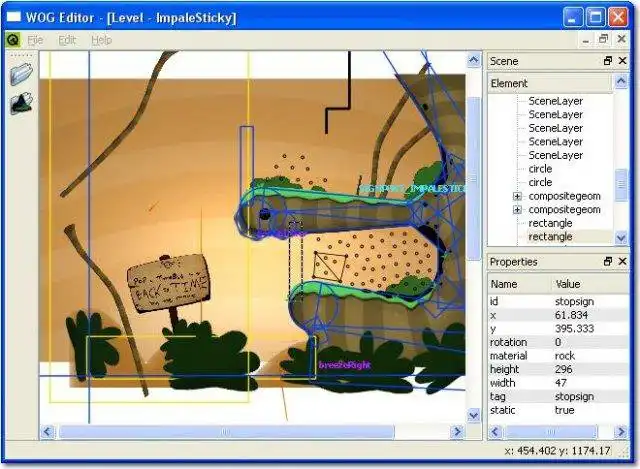The width and height of the screenshot is (640, 469).
Task: Click the Properties horizontal scroll right arrow
Action: [x=621, y=431]
